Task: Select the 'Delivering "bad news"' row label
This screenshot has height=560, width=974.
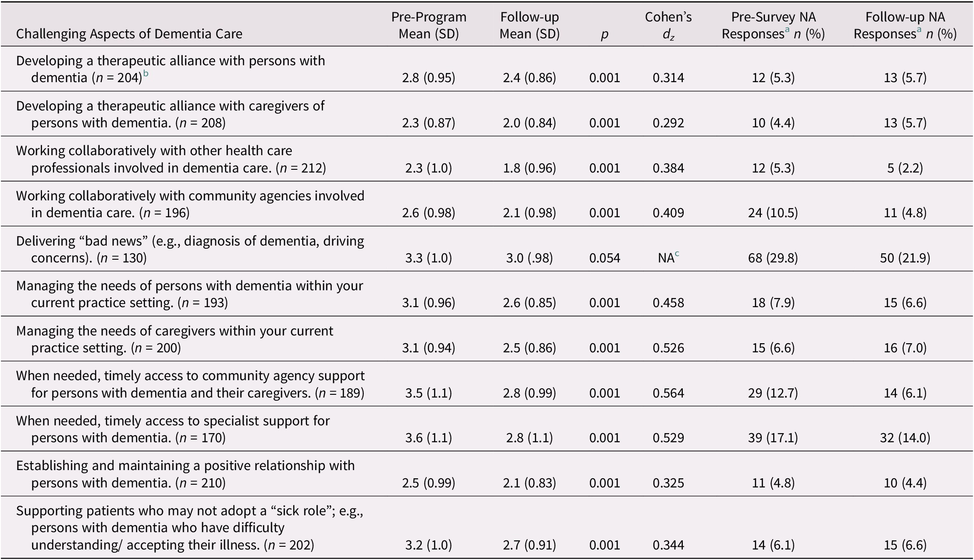Action: tap(190, 249)
